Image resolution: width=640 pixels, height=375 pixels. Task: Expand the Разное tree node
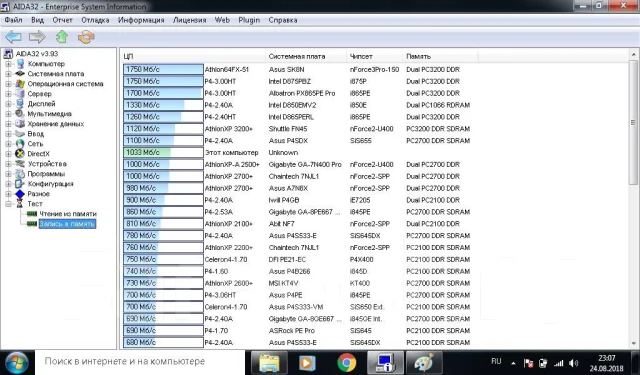click(8, 194)
